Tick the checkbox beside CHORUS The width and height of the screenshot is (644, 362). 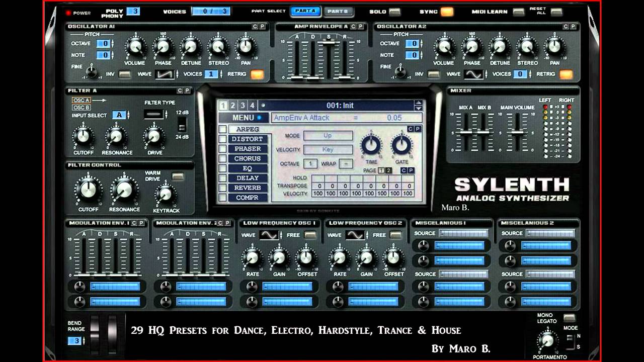pyautogui.click(x=223, y=158)
